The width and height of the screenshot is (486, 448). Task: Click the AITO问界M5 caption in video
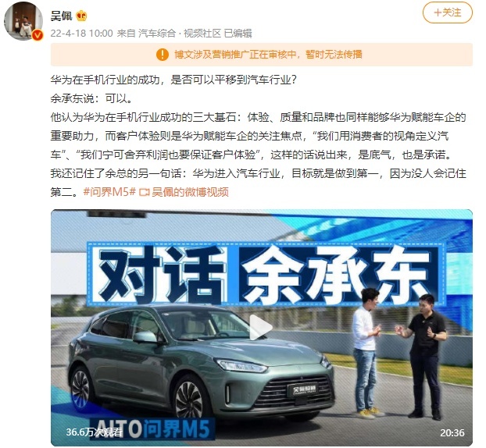pyautogui.click(x=152, y=428)
